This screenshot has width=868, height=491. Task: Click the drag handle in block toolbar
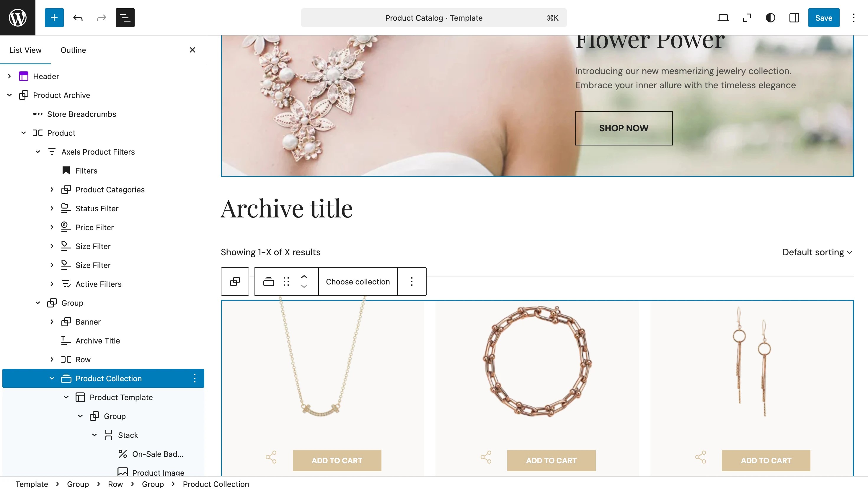(286, 281)
